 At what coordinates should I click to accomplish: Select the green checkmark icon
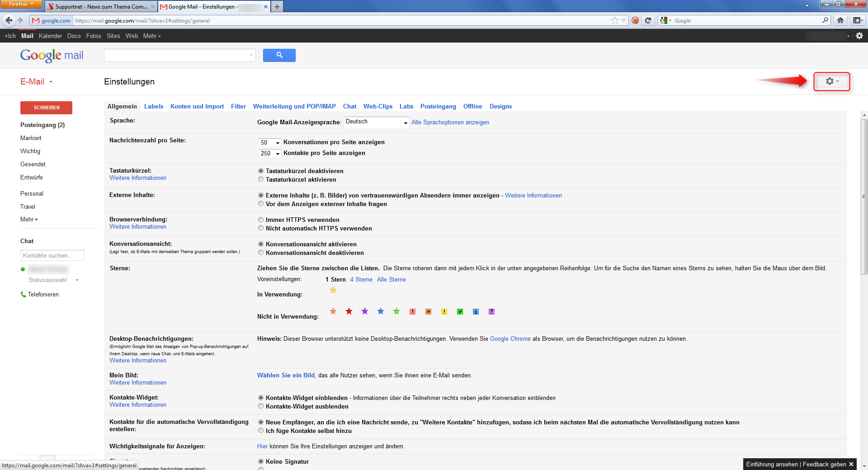(460, 311)
